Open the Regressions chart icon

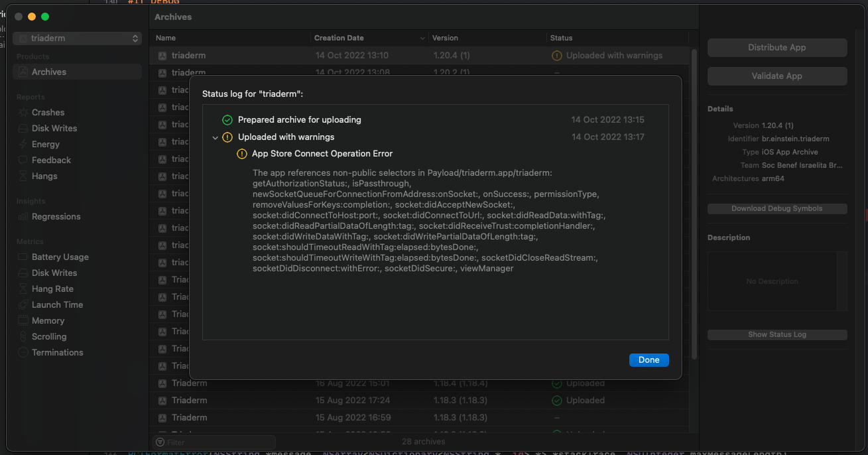23,217
